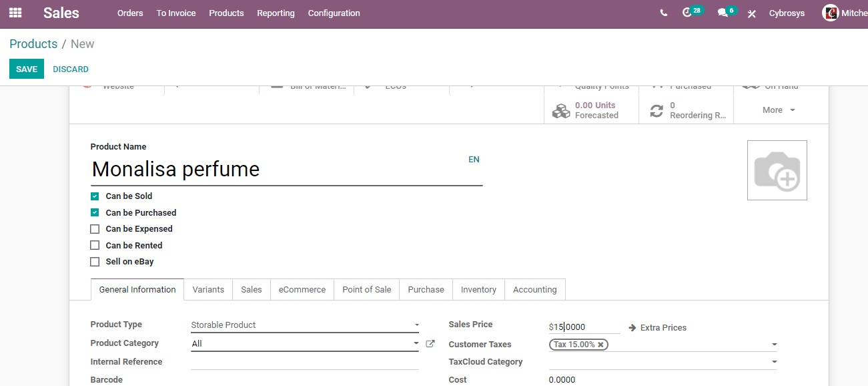The width and height of the screenshot is (868, 386).
Task: Click the 0.00 Units Forecasted stat button
Action: tap(591, 110)
